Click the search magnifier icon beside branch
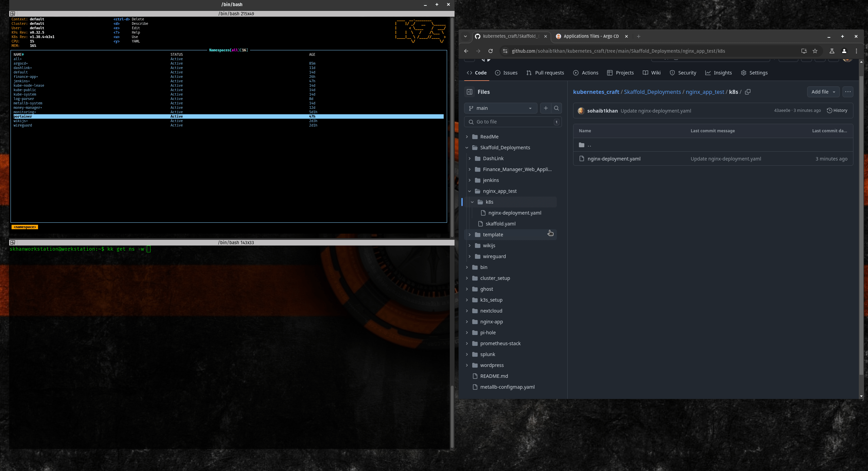 [556, 108]
